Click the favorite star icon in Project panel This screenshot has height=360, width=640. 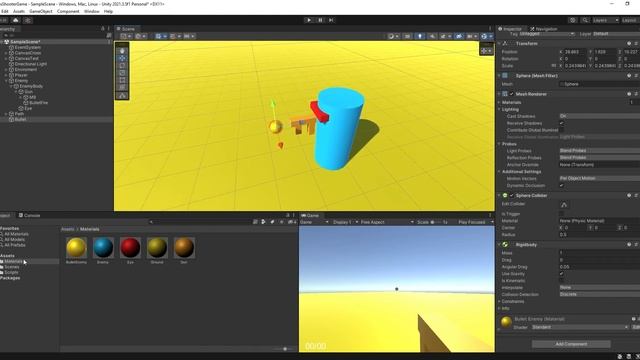pyautogui.click(x=281, y=222)
